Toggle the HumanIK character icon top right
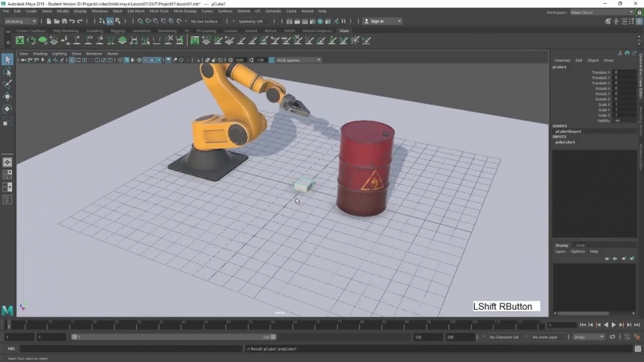 coord(616,22)
